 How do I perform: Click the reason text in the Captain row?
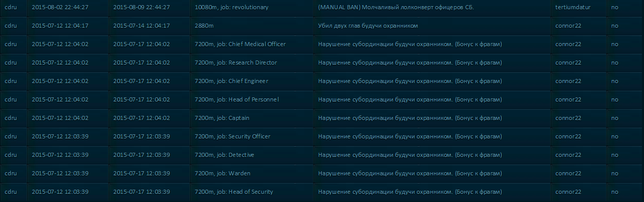pos(410,118)
